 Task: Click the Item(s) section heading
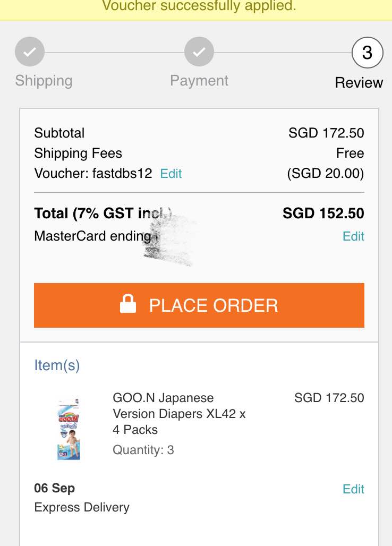click(x=57, y=365)
